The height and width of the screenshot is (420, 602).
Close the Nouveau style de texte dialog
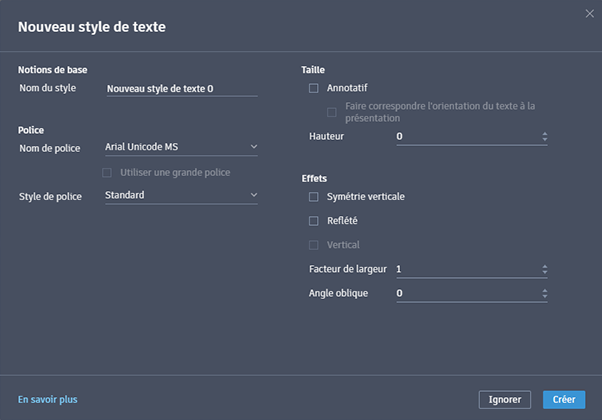(589, 13)
